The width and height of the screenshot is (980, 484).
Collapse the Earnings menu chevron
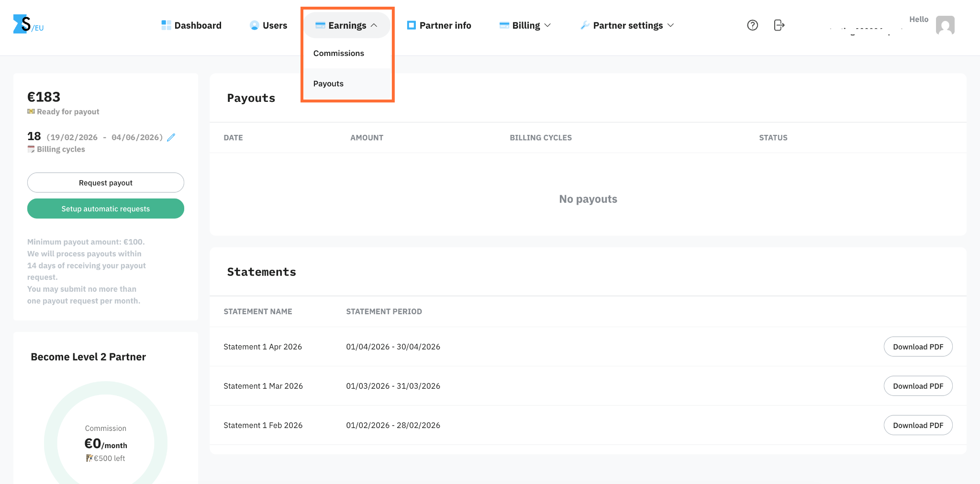click(x=374, y=25)
